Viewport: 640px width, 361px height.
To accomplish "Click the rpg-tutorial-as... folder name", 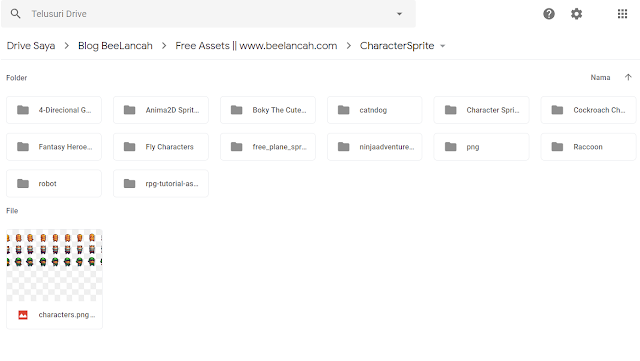I will click(x=172, y=183).
